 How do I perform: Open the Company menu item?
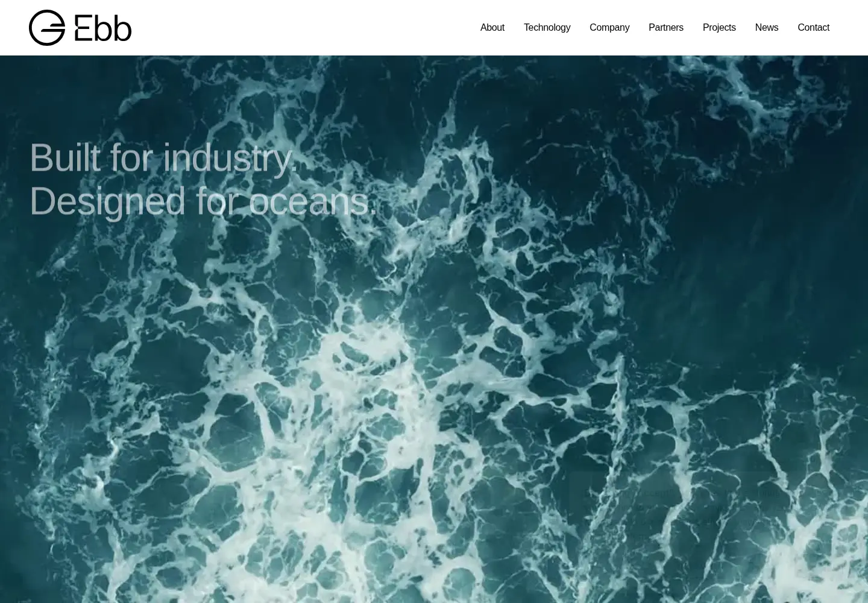[609, 28]
